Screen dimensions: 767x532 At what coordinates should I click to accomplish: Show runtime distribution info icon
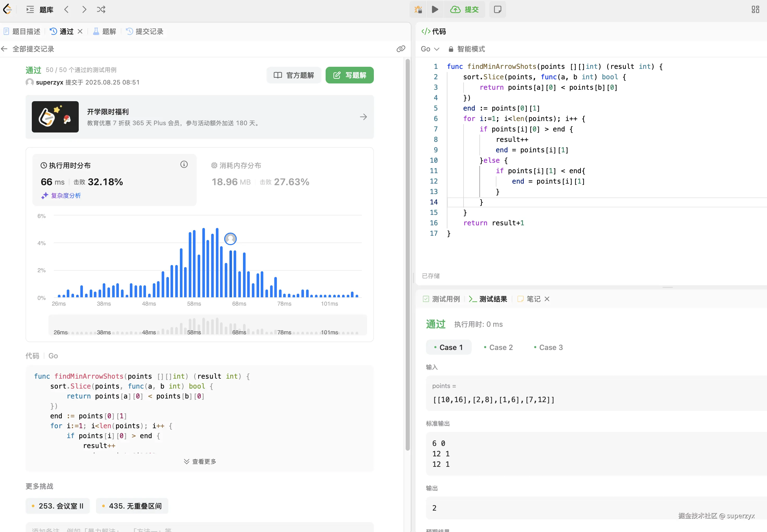(184, 164)
